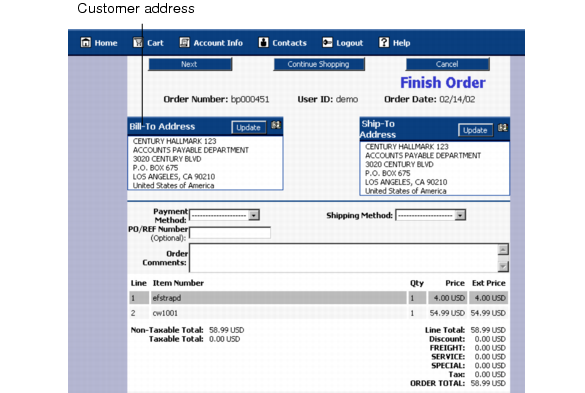Click search icon beside Bill-To Update
Screen dimensions: 585x393
[x=276, y=125]
